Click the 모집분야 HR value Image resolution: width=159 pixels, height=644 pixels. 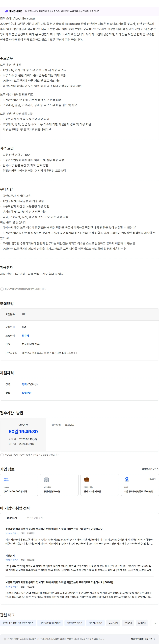(24, 314)
